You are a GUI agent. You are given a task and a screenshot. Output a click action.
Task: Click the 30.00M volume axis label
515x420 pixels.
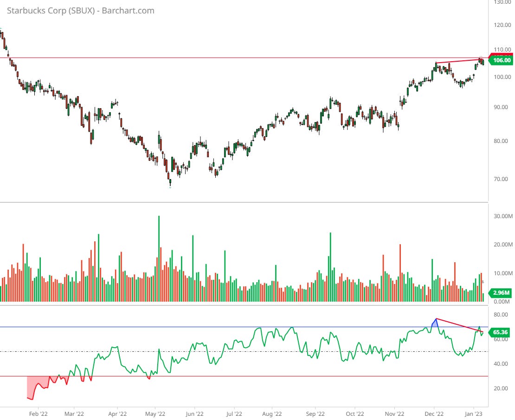click(x=503, y=216)
